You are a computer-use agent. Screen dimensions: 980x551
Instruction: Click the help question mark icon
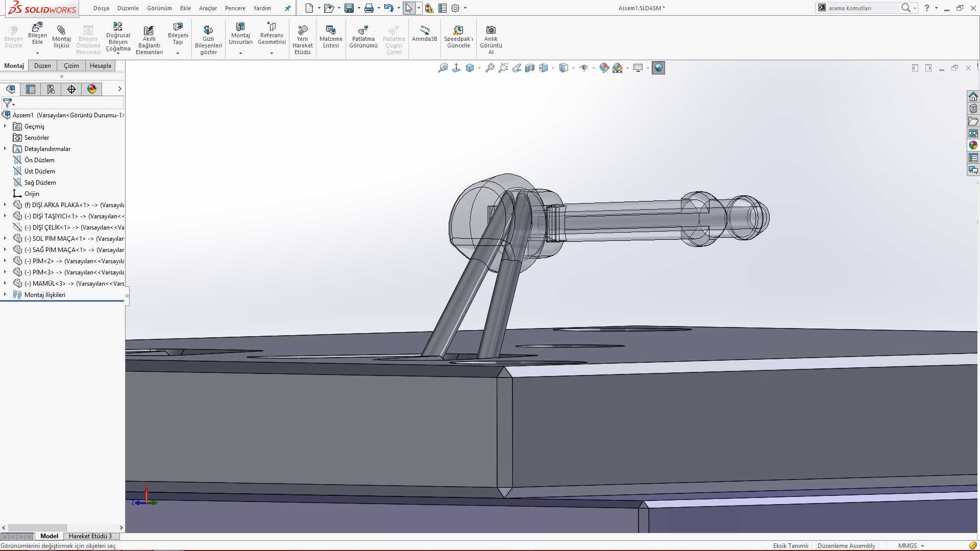tap(927, 8)
